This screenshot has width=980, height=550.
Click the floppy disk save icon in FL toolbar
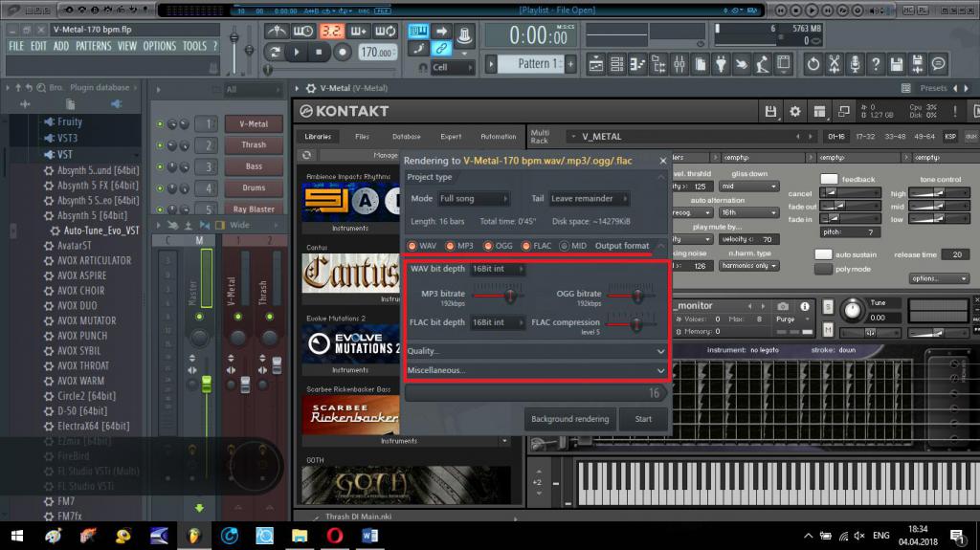tap(896, 64)
